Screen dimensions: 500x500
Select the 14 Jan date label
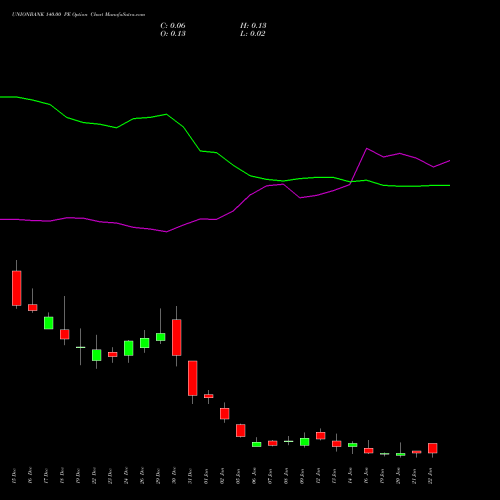point(350,476)
